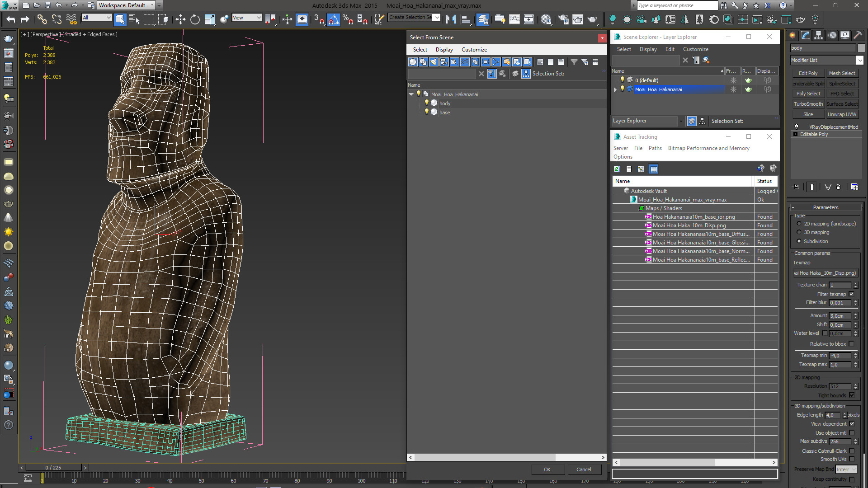Click the time slider 0 / 225 handle

(x=53, y=468)
